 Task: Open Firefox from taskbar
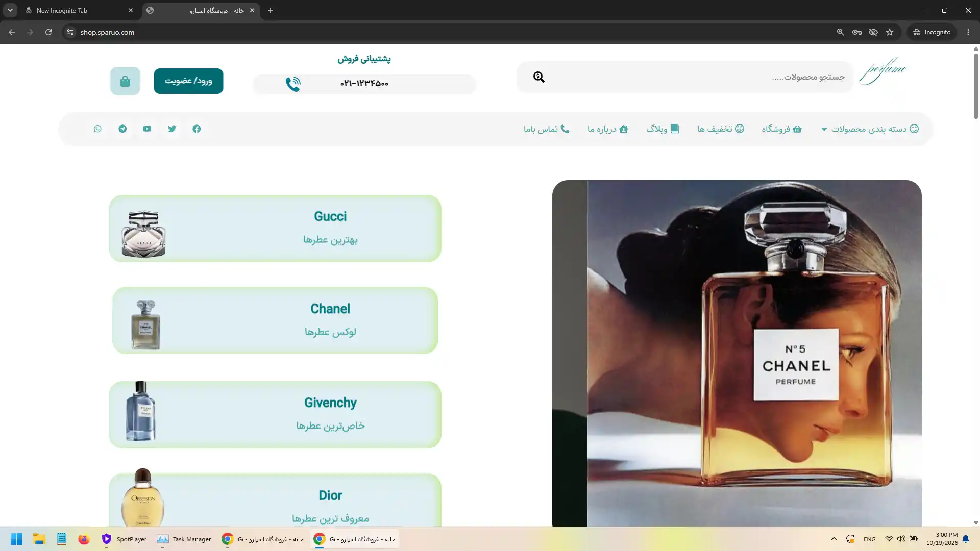pyautogui.click(x=84, y=539)
